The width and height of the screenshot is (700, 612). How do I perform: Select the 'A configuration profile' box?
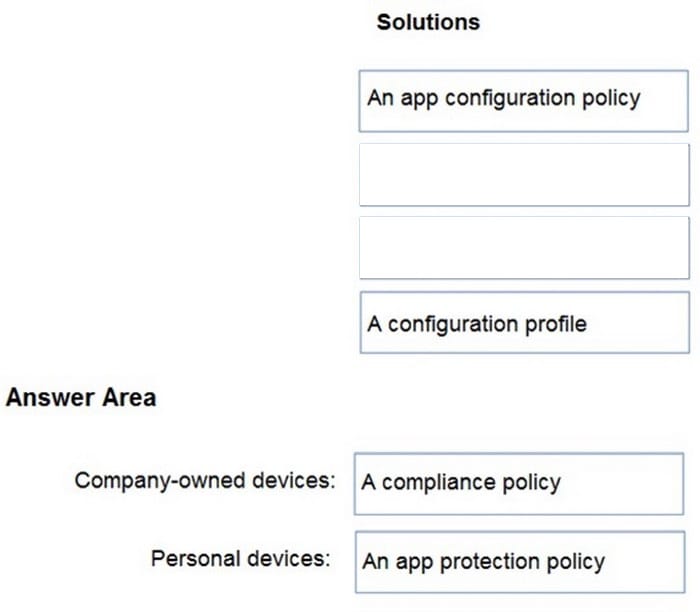(525, 322)
